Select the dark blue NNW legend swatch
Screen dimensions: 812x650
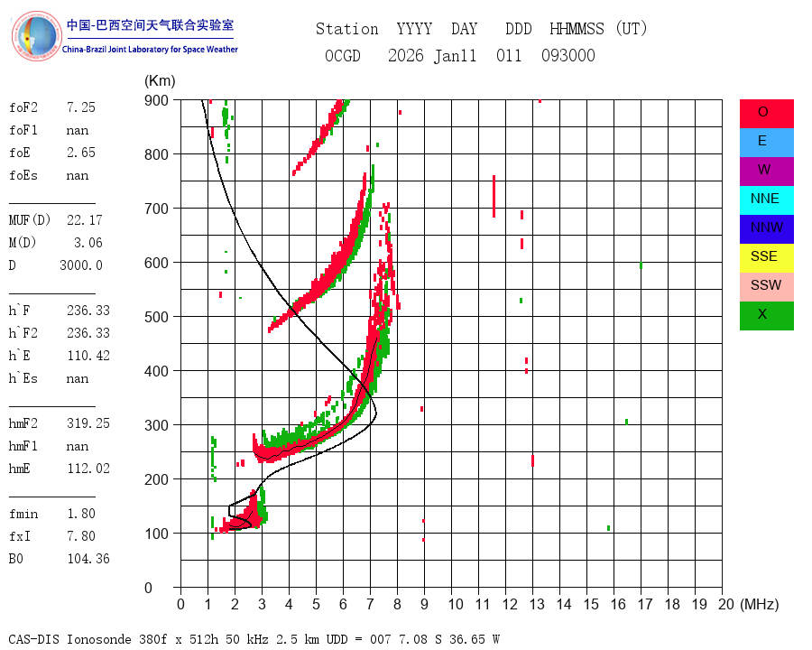tap(766, 229)
